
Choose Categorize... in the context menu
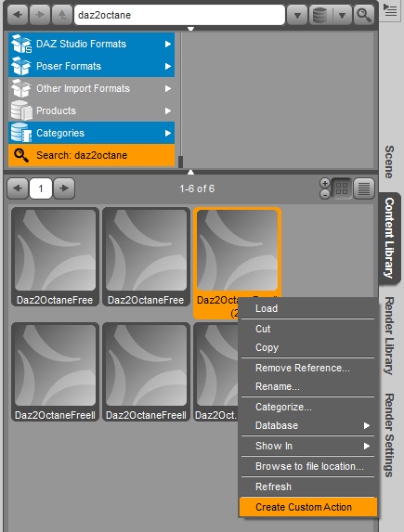(308, 407)
